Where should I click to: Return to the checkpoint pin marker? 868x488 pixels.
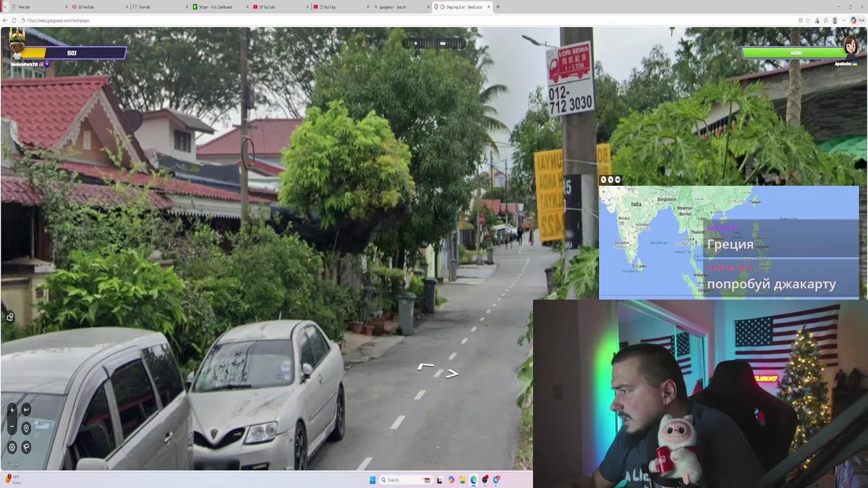pyautogui.click(x=26, y=428)
